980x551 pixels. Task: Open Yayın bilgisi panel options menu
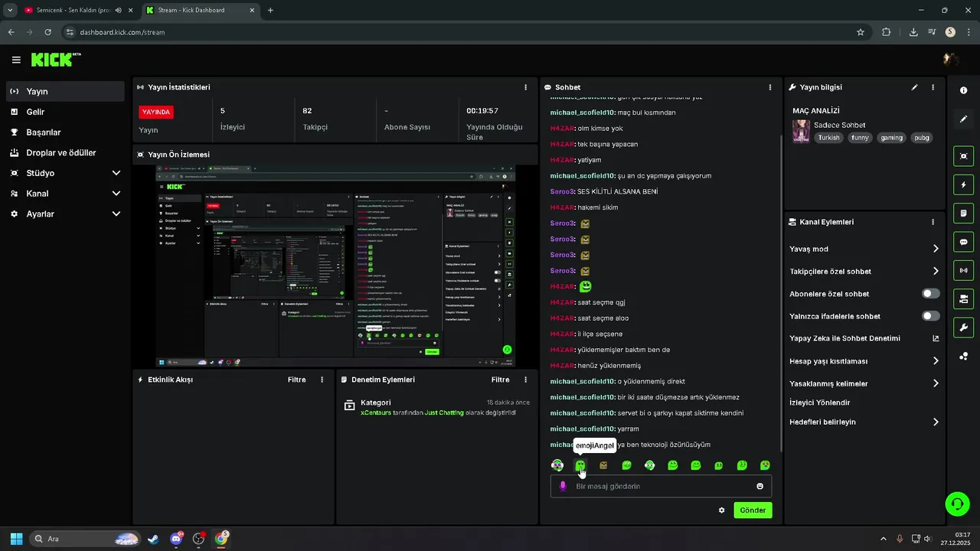(933, 87)
